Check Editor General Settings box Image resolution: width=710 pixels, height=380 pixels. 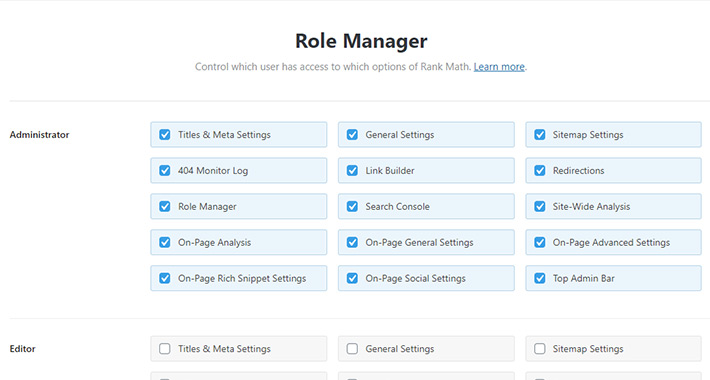(352, 349)
